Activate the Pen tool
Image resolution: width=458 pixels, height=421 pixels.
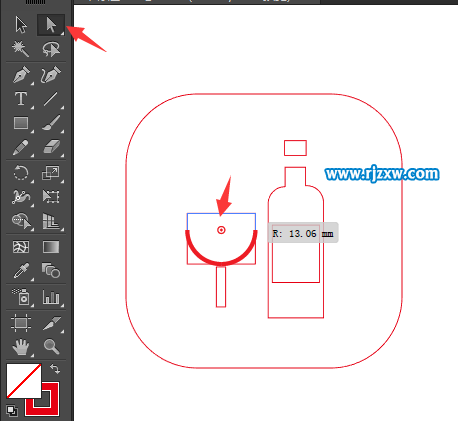coord(21,75)
